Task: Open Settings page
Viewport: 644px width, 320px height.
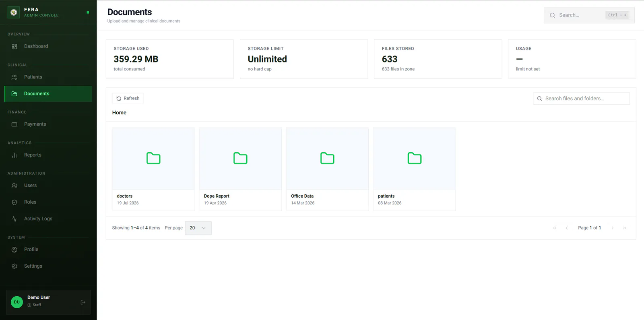Action: (48, 266)
